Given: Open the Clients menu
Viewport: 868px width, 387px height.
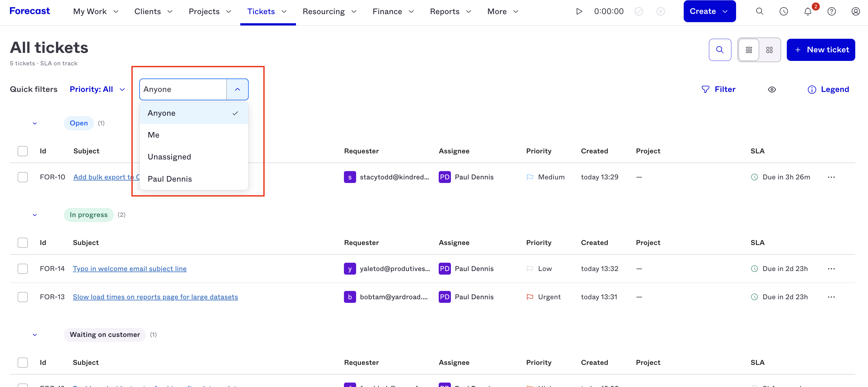Looking at the screenshot, I should (153, 11).
